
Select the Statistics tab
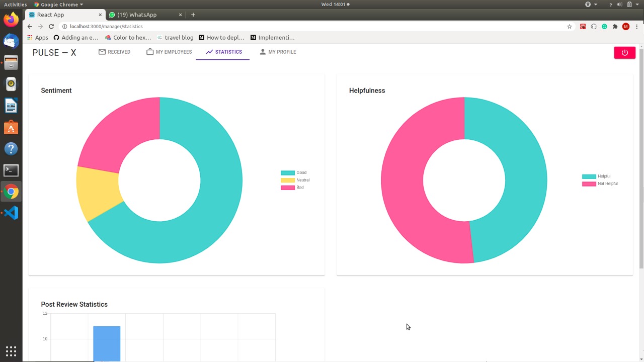click(223, 52)
